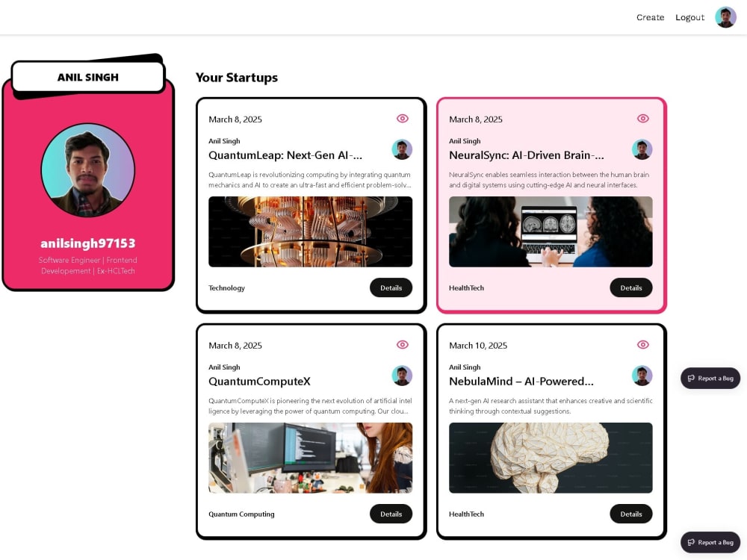Click Logout in the navigation bar
747x560 pixels.
(689, 17)
